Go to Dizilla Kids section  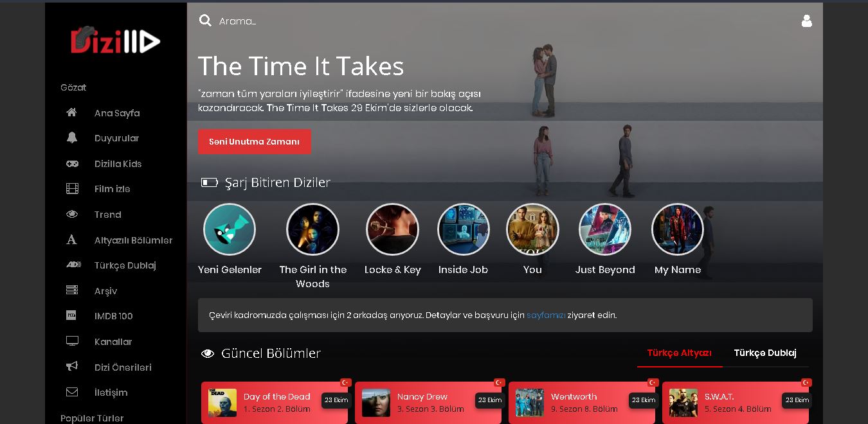[118, 164]
